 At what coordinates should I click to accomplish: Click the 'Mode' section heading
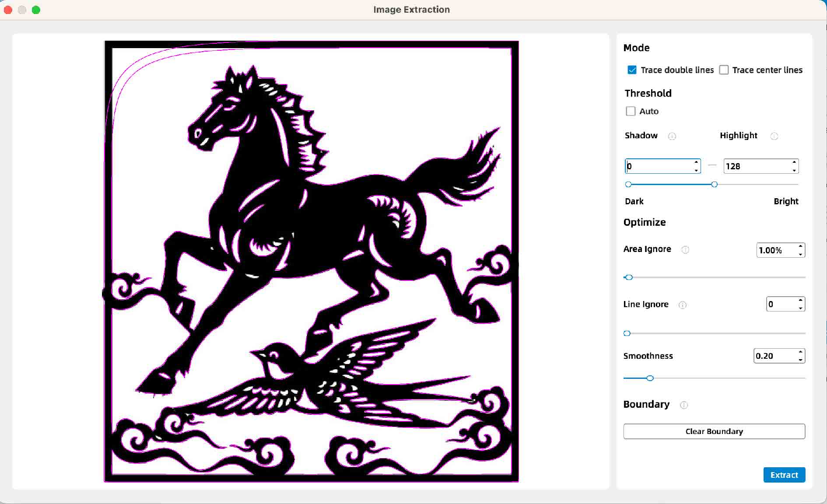click(636, 48)
